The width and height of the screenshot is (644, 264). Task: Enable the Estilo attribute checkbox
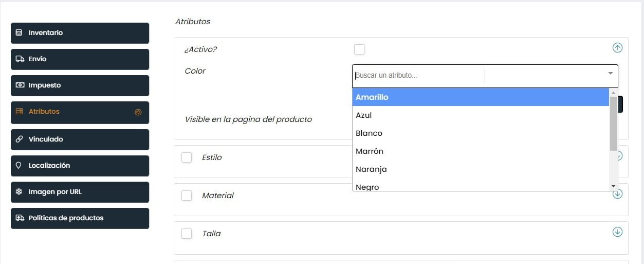pyautogui.click(x=187, y=157)
